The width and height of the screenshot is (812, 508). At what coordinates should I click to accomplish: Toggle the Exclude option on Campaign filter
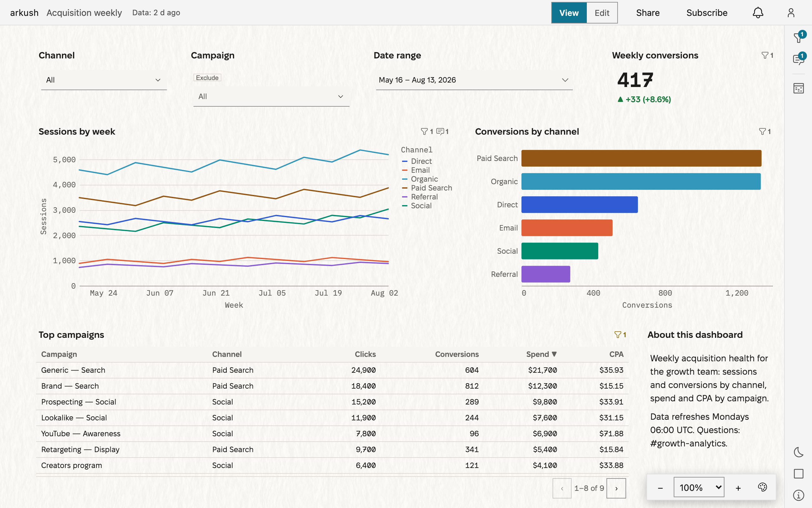click(207, 77)
